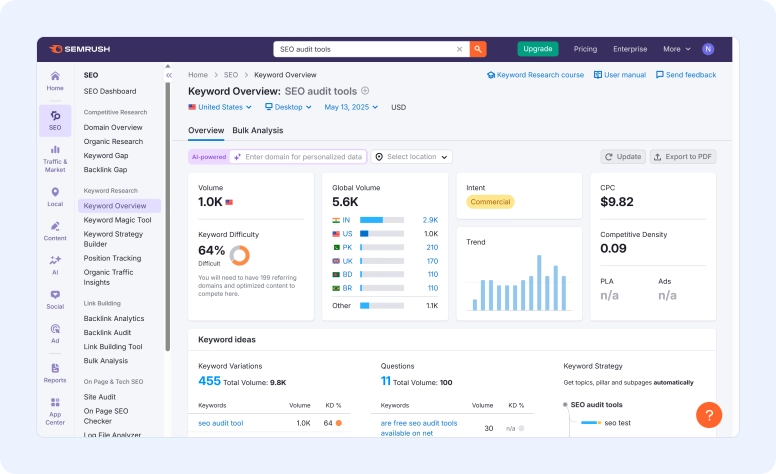Click the 455 keyword variations count
This screenshot has width=776, height=474.
[209, 381]
